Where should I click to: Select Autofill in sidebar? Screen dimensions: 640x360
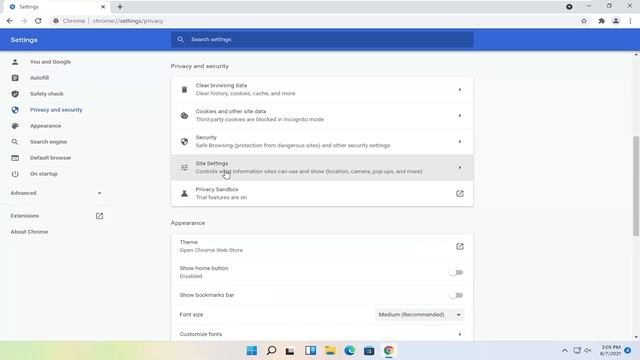click(x=39, y=78)
